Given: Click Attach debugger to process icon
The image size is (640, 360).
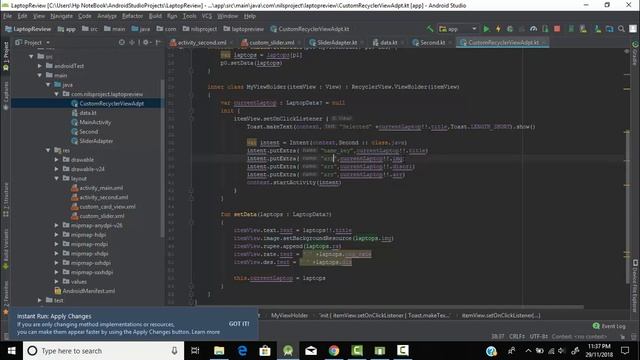Looking at the screenshot, I should tap(545, 29).
